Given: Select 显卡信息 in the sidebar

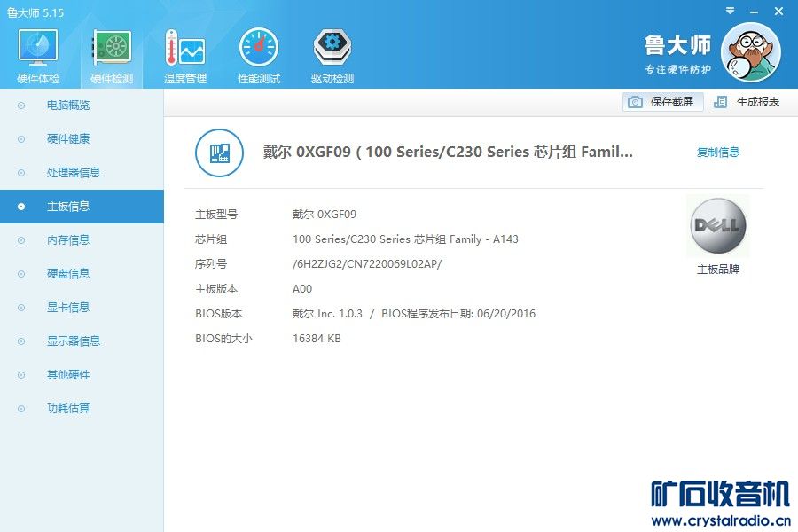Looking at the screenshot, I should click(82, 307).
